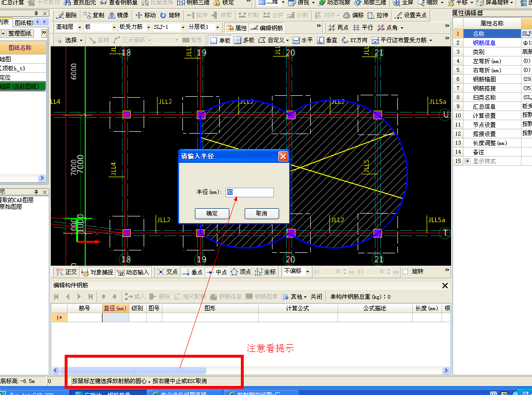Select the 镜像 (mirror) tool
The width and height of the screenshot is (532, 395).
click(118, 15)
